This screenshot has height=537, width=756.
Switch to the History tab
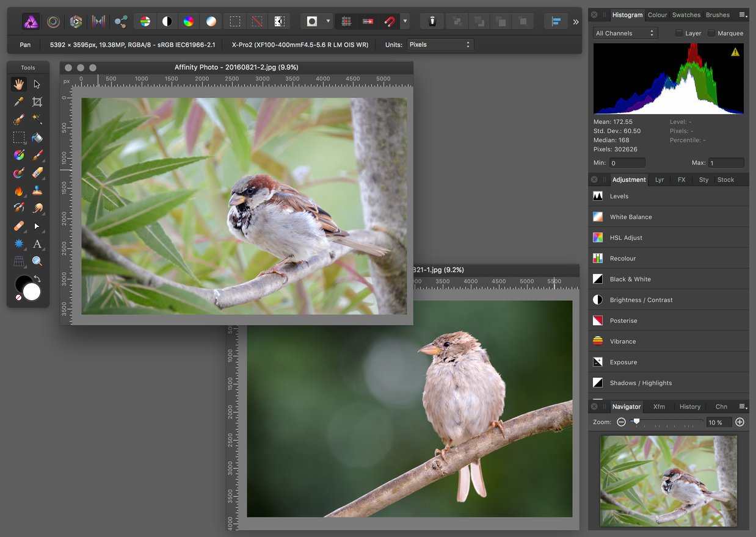pos(690,406)
